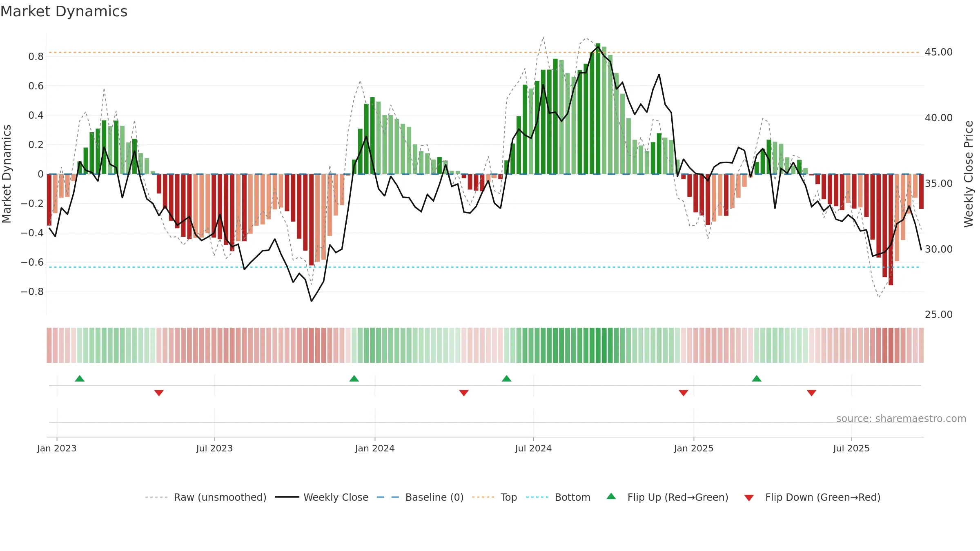Click the green Flip Up legend triangle icon

(611, 496)
